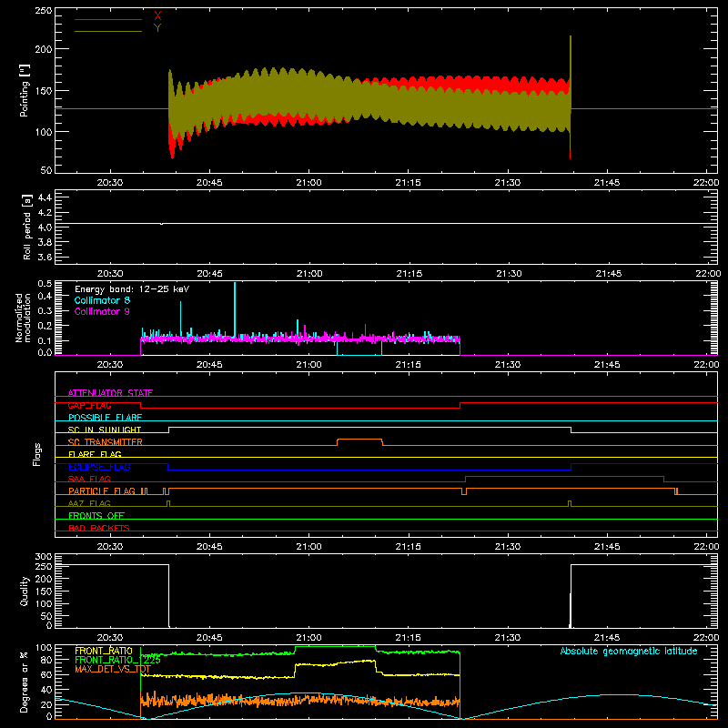Click the 'Flags' axis title
Viewport: 728px width, 728px height.
[37, 454]
